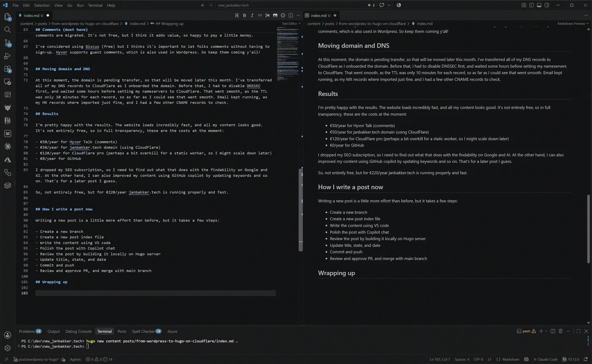Screen dimensions: 592x364
Task: Click the Ln 103, Col 1 status item
Action: point(440,359)
